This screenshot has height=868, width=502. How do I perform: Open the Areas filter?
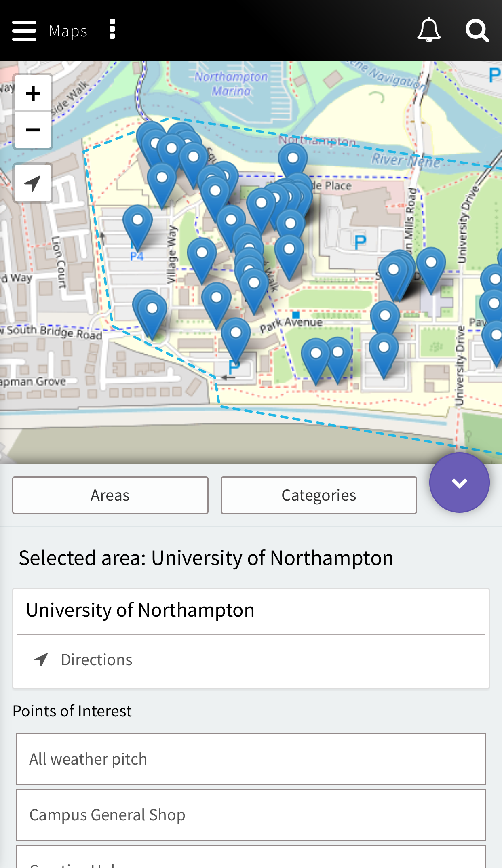110,495
